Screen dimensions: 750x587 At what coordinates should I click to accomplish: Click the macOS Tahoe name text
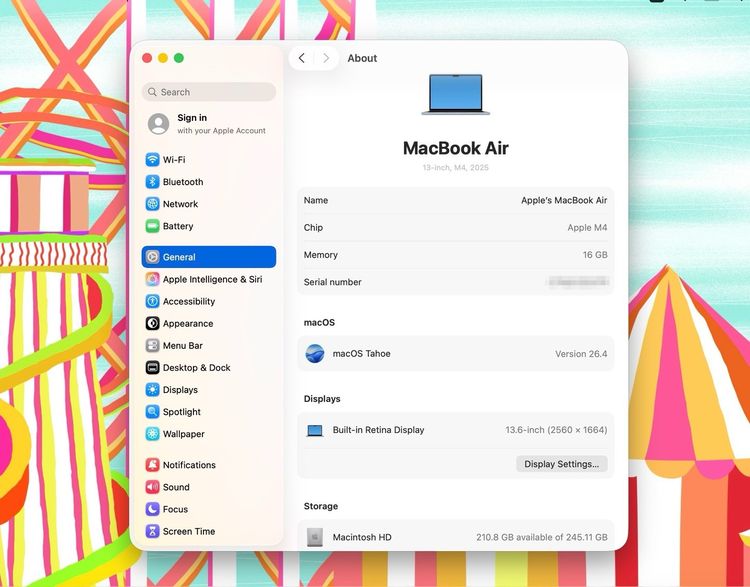coord(362,354)
